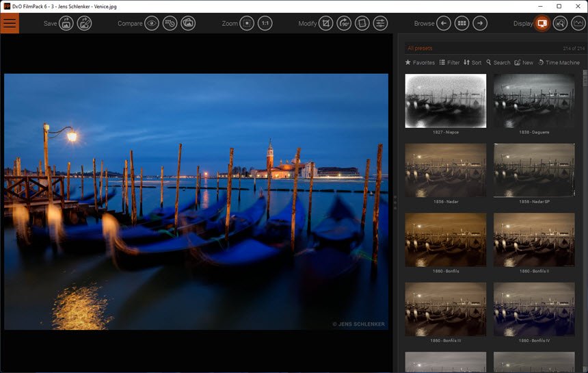
Task: Click the panel divider collapse handle
Action: tap(395, 203)
